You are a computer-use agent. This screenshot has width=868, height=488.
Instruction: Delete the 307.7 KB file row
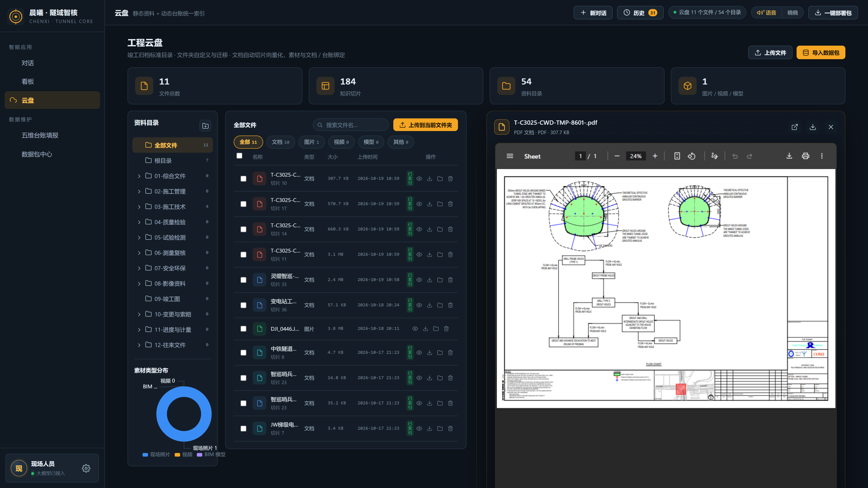[450, 178]
